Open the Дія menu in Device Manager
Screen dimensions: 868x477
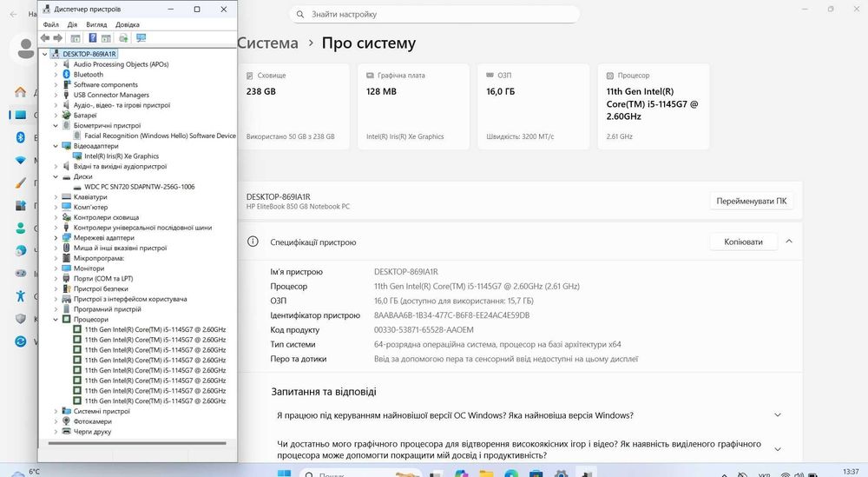(72, 24)
